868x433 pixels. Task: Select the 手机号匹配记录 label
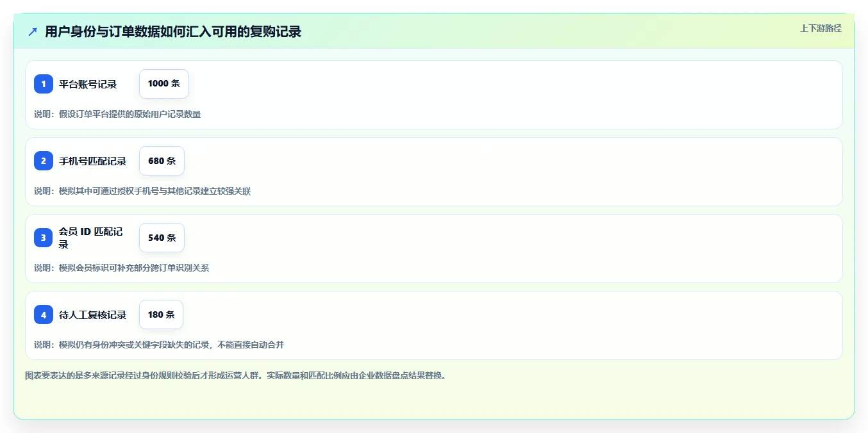point(93,161)
